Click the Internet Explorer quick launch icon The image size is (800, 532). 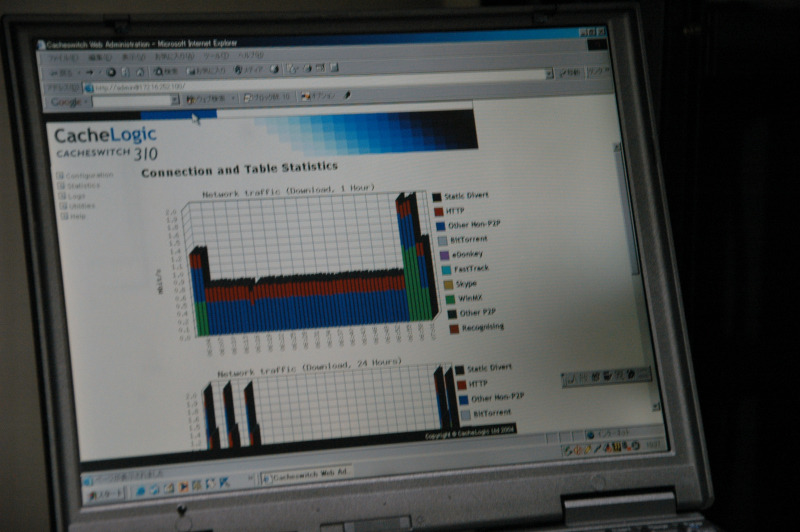140,491
